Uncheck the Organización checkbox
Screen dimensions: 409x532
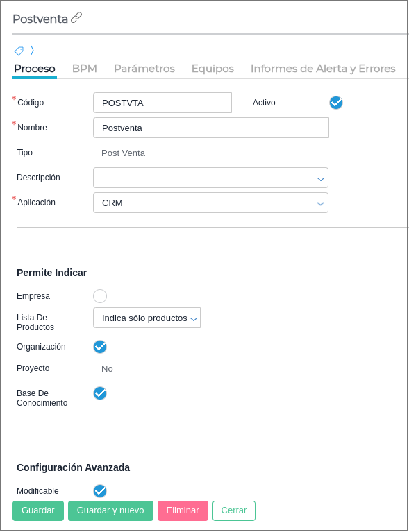100,347
